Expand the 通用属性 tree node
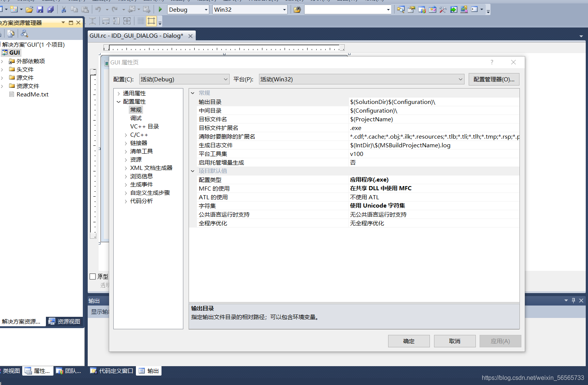Screen dimensions: 588x385 119,93
